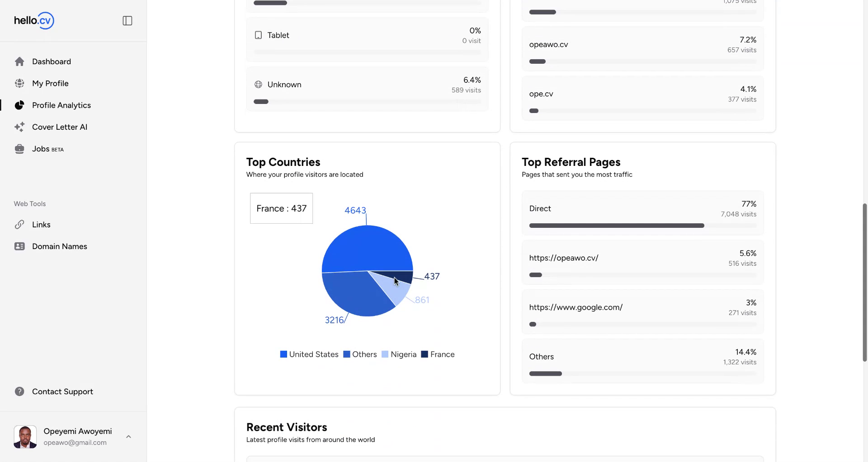Click the Dashboard home icon
The height and width of the screenshot is (462, 868).
(x=19, y=61)
